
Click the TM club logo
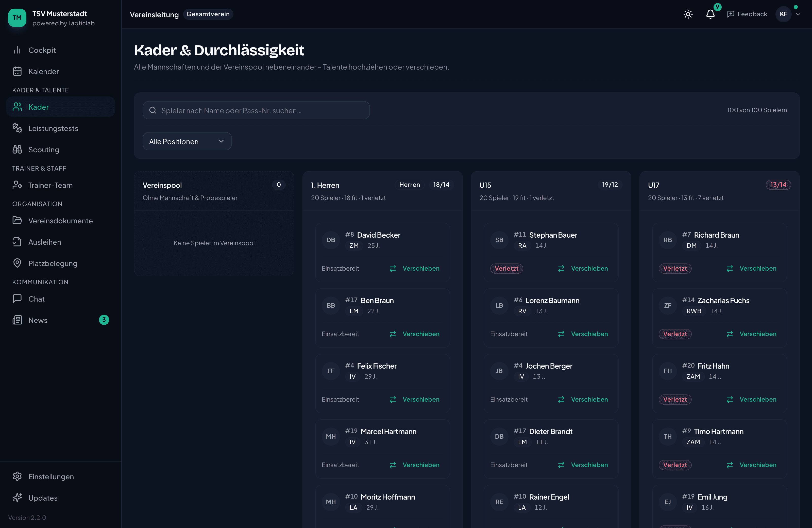17,18
